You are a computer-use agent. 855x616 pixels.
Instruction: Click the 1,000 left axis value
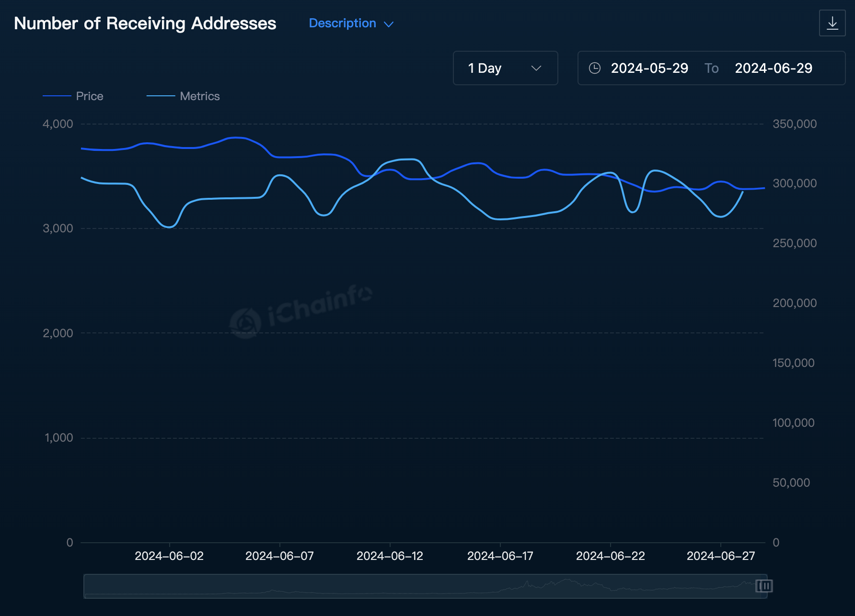click(x=58, y=438)
